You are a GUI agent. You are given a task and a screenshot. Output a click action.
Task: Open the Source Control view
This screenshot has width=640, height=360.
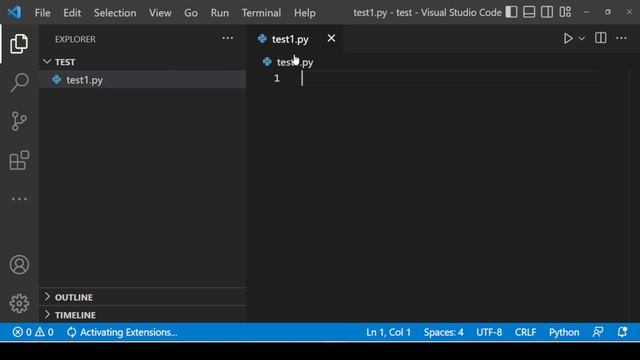(x=19, y=121)
